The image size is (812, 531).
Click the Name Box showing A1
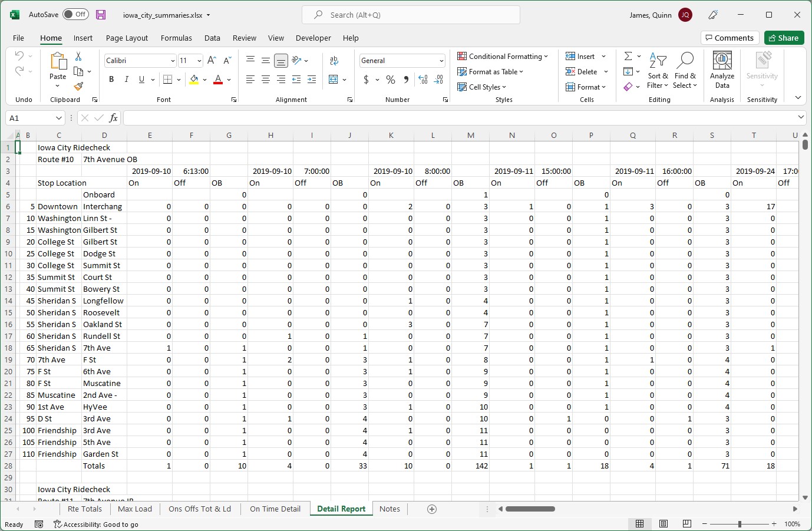[x=31, y=118]
